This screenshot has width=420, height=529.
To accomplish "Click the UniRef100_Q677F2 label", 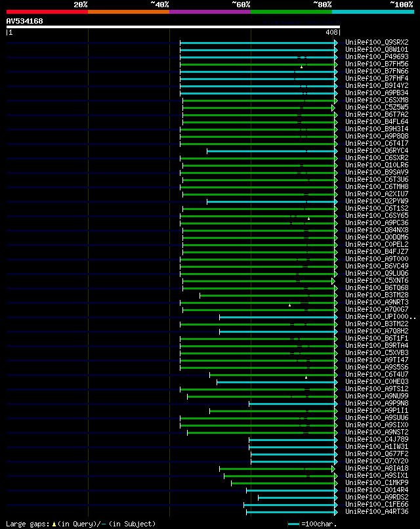I will 377,454.
